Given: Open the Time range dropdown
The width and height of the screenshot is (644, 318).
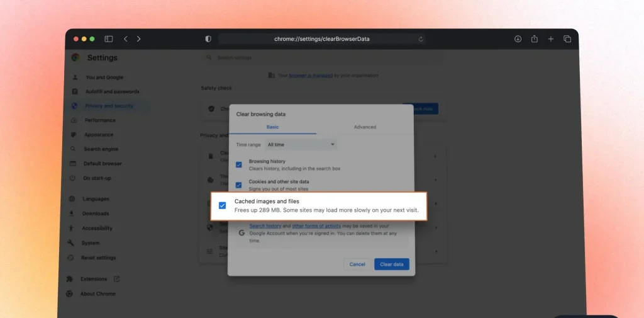Looking at the screenshot, I should [301, 145].
